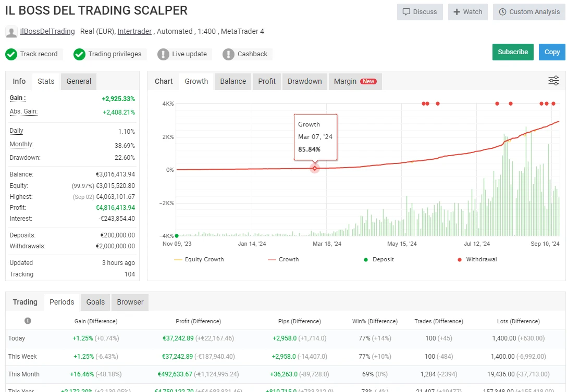Click the Live update warning icon
This screenshot has width=567, height=392.
point(163,54)
